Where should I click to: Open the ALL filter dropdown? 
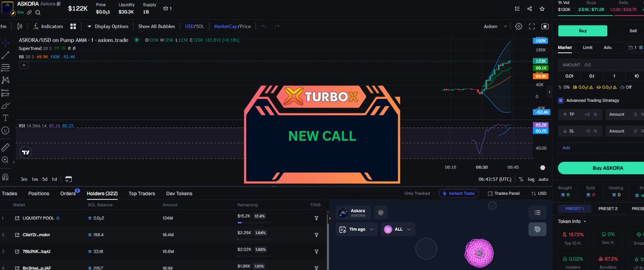click(x=398, y=229)
